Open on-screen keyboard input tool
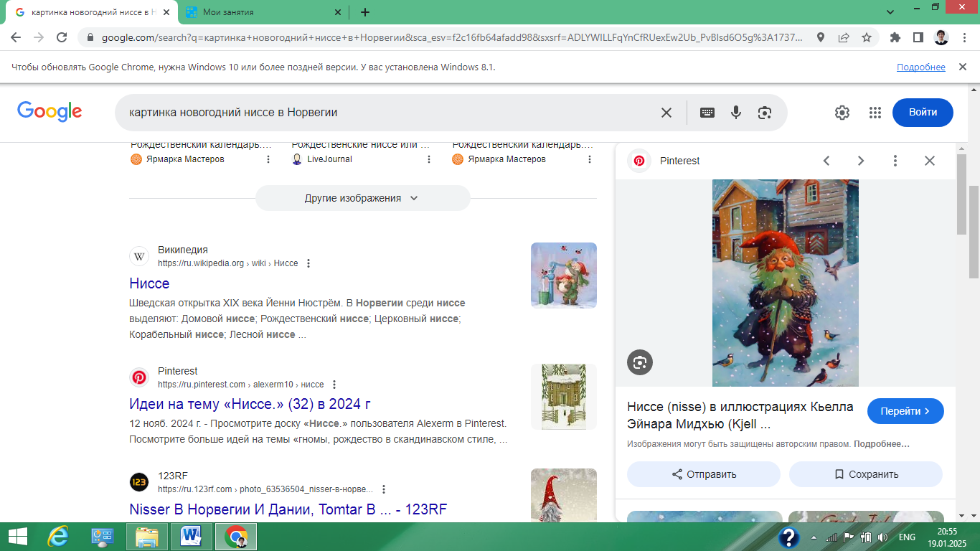The width and height of the screenshot is (980, 551). click(707, 113)
